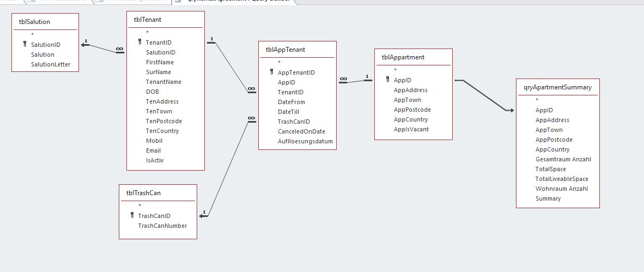
Task: Select AppPostcode in tblAppartment
Action: click(x=412, y=110)
